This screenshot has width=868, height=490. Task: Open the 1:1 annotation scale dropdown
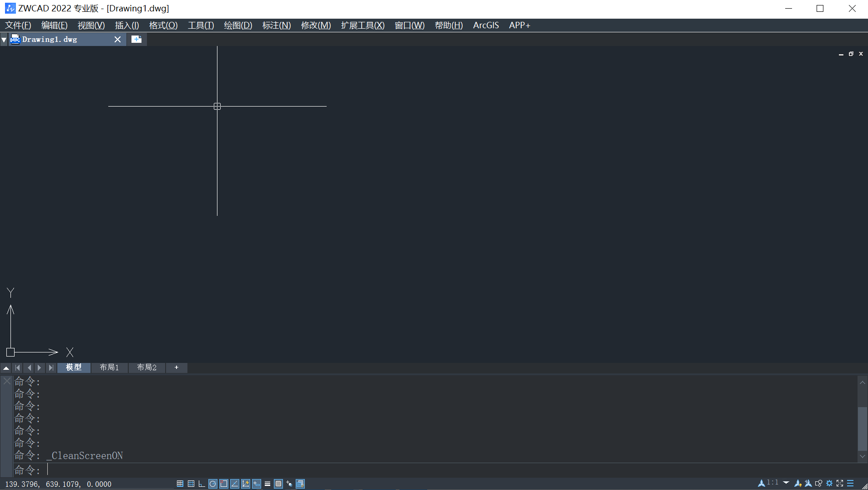pyautogui.click(x=786, y=483)
